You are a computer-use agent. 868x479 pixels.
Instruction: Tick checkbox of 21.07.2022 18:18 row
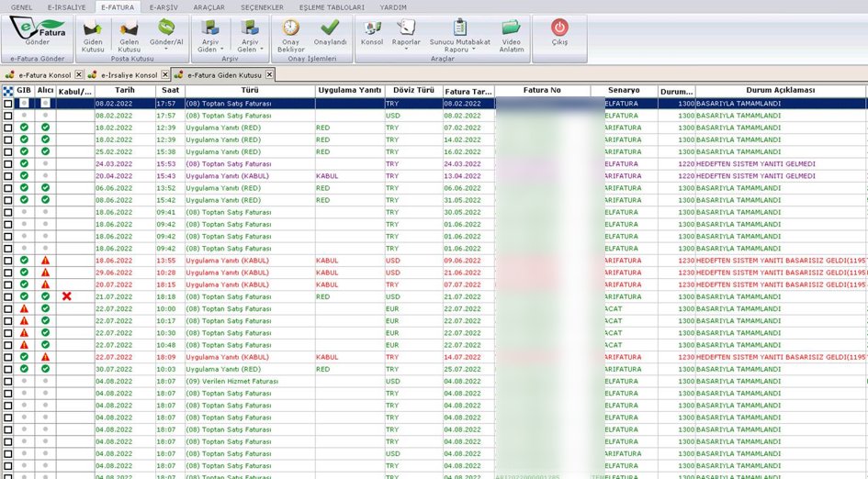coord(7,296)
